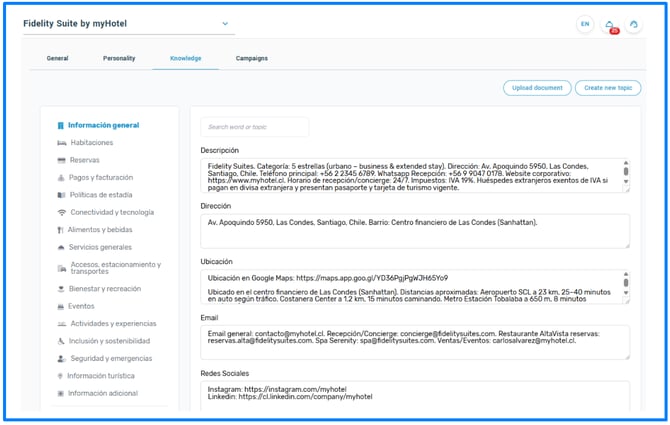670x425 pixels.
Task: Open notifications bell with red badge
Action: tap(611, 25)
